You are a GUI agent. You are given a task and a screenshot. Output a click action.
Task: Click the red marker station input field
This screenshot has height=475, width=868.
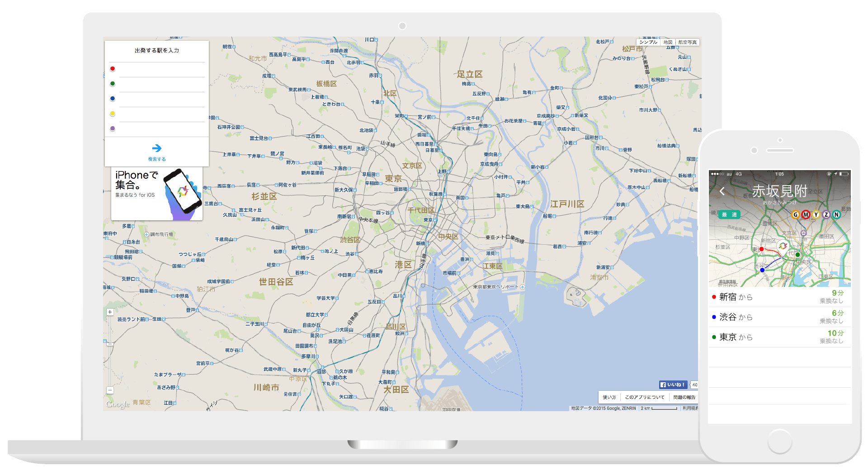tap(161, 69)
